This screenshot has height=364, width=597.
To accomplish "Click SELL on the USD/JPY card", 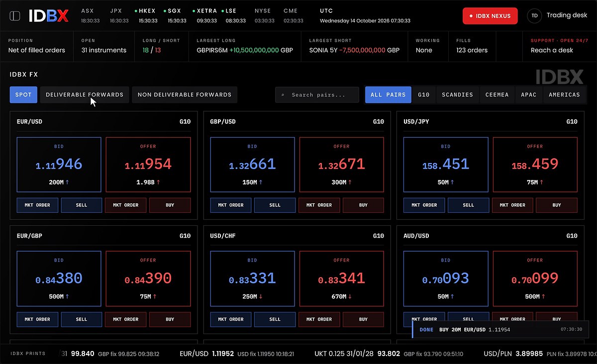I will click(x=469, y=205).
